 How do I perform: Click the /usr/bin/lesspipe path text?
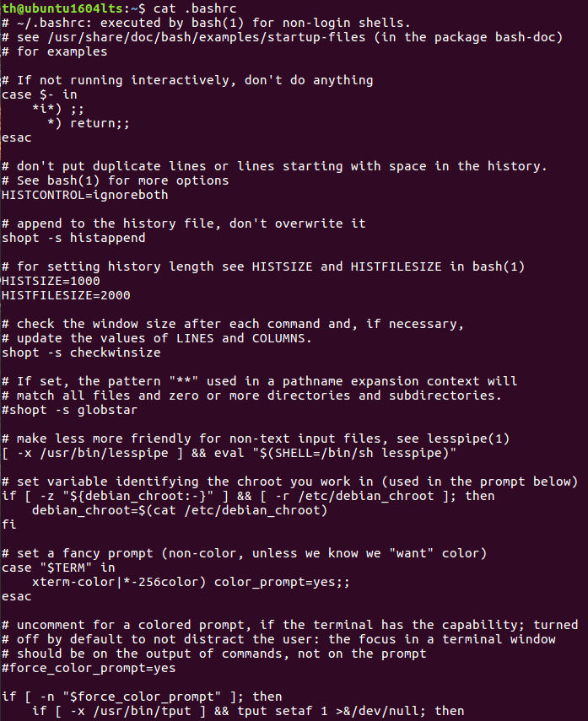[105, 453]
